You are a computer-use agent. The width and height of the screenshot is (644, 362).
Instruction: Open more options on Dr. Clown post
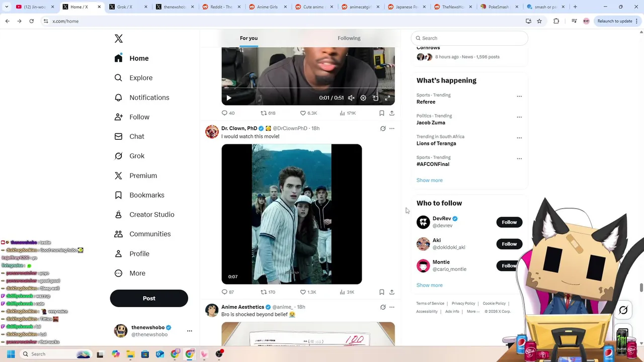[x=392, y=129]
